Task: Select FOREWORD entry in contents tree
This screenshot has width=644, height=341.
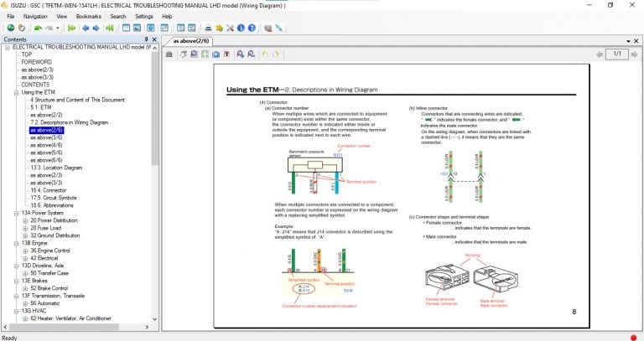Action: (x=37, y=62)
